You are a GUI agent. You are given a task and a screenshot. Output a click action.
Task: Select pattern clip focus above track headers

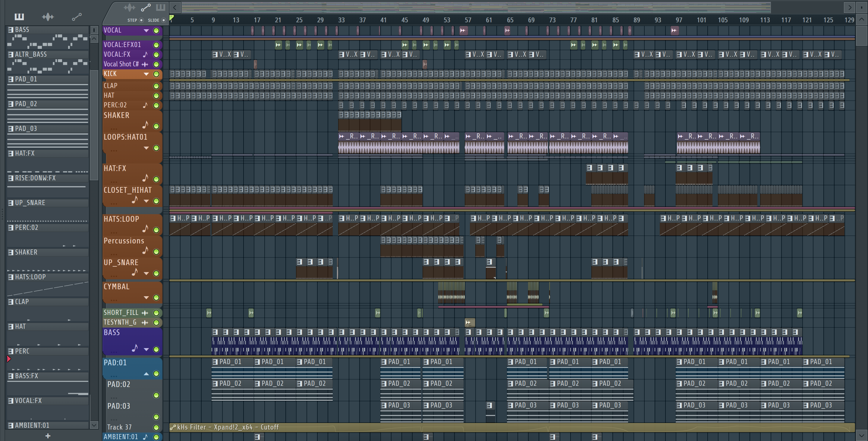(160, 7)
